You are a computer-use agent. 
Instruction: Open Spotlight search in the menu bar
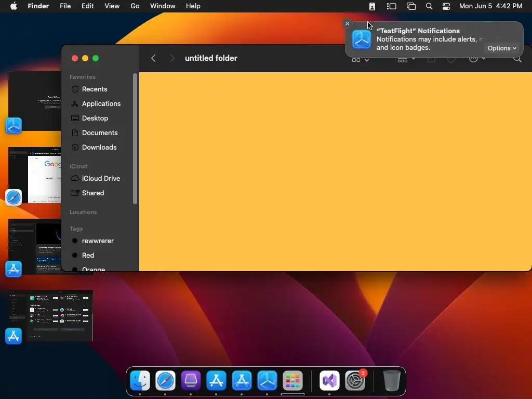tap(429, 6)
